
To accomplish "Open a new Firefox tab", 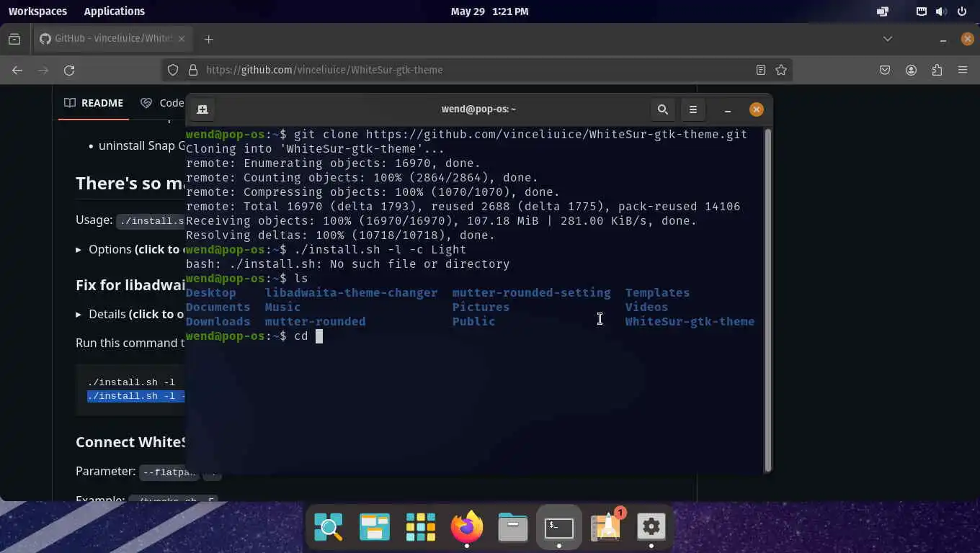I will [209, 39].
